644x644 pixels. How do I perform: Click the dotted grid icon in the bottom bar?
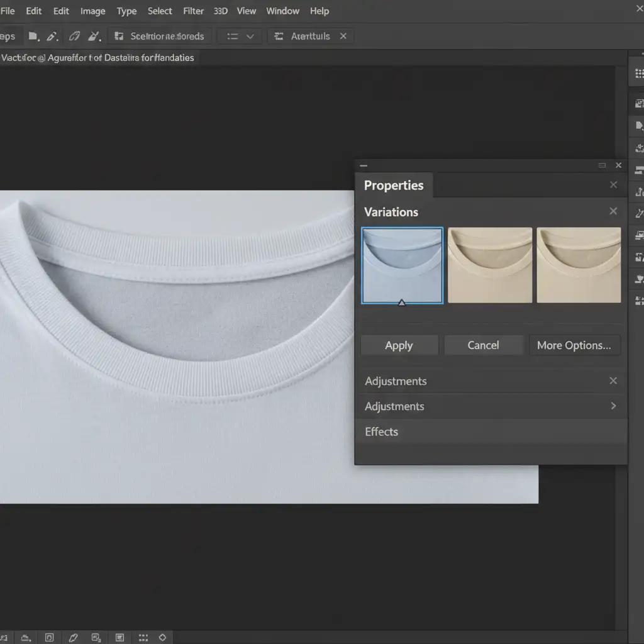(143, 637)
